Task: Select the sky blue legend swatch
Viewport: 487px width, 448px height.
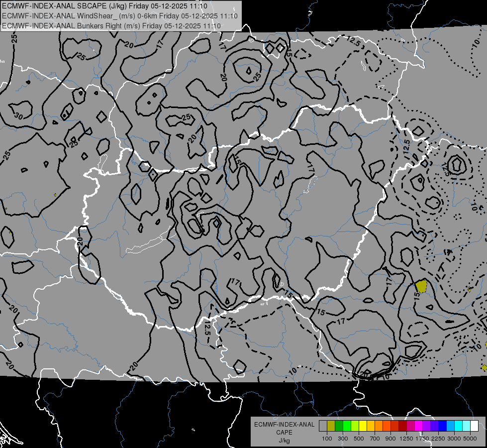Action: [x=451, y=426]
